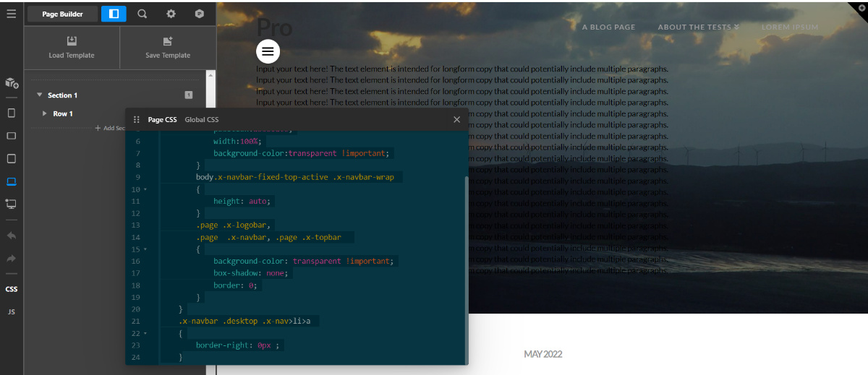Click the search magnifier icon in builder bar
Image resolution: width=868 pixels, height=375 pixels.
click(x=142, y=14)
